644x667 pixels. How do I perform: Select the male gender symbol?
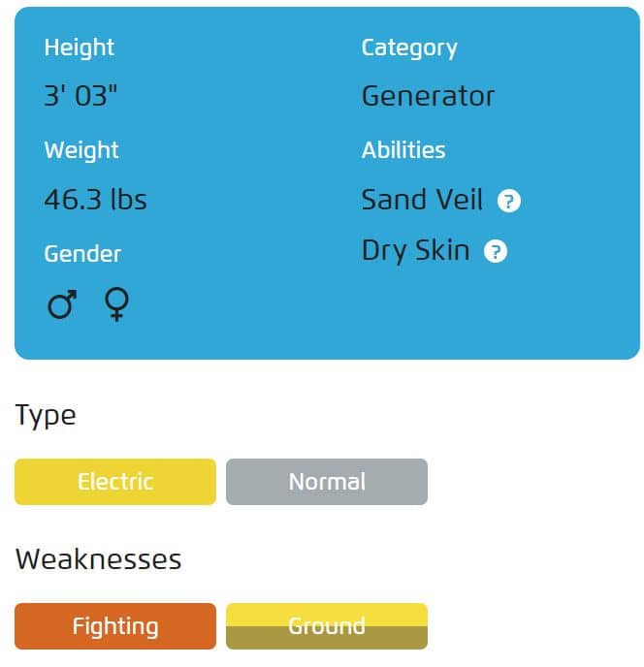click(x=62, y=304)
